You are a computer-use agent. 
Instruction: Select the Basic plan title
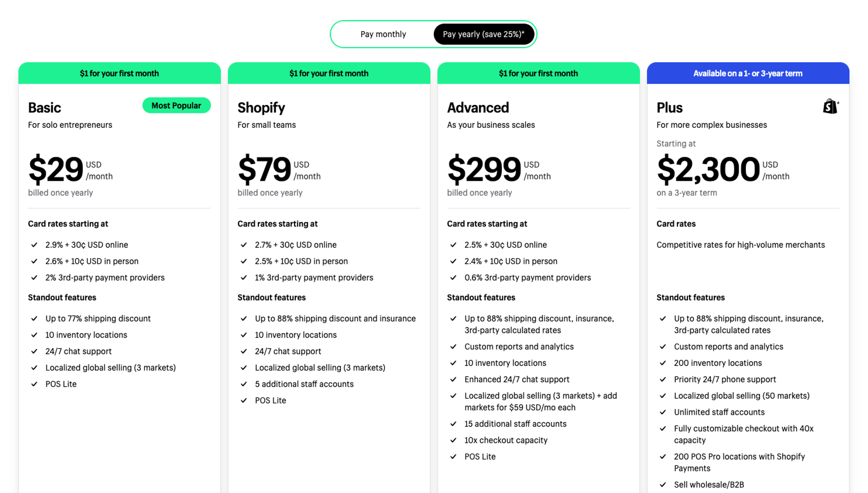[x=44, y=108]
